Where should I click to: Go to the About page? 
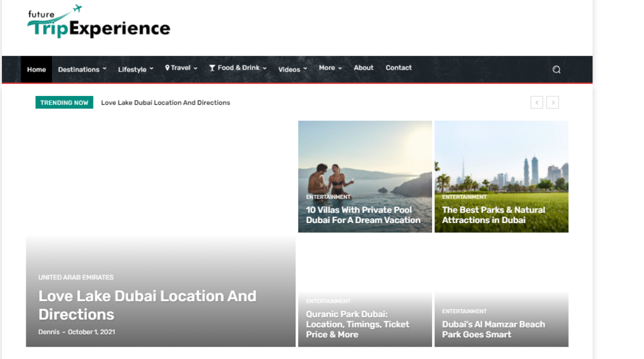tap(363, 68)
